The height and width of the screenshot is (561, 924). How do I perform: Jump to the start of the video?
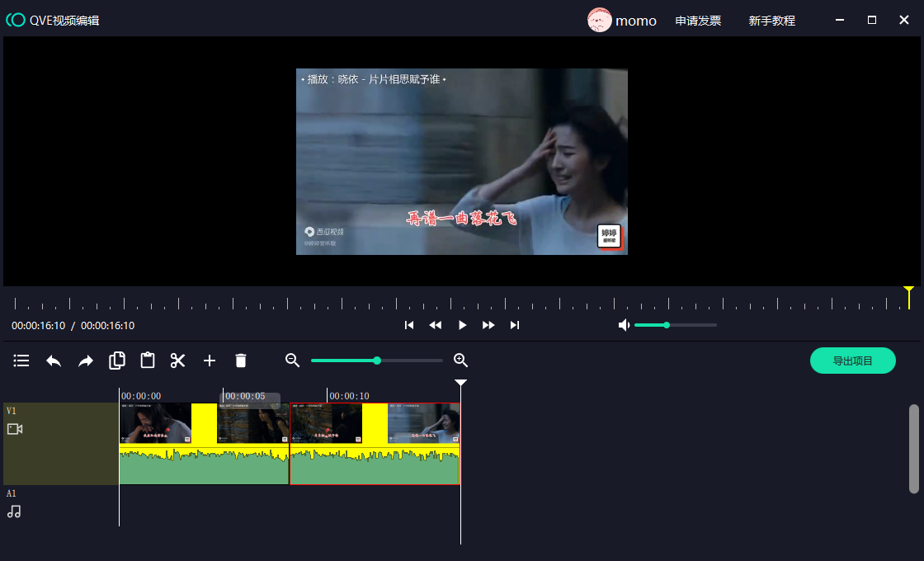[409, 325]
